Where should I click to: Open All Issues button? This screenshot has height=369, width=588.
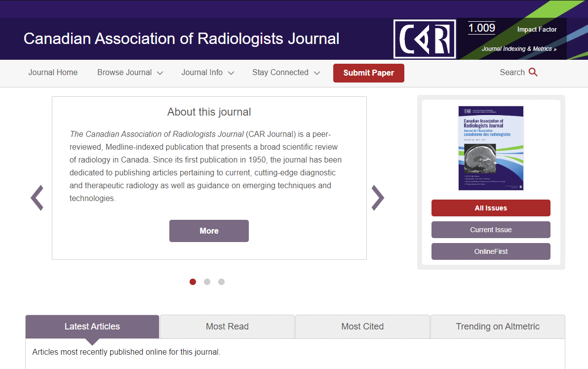click(x=491, y=208)
